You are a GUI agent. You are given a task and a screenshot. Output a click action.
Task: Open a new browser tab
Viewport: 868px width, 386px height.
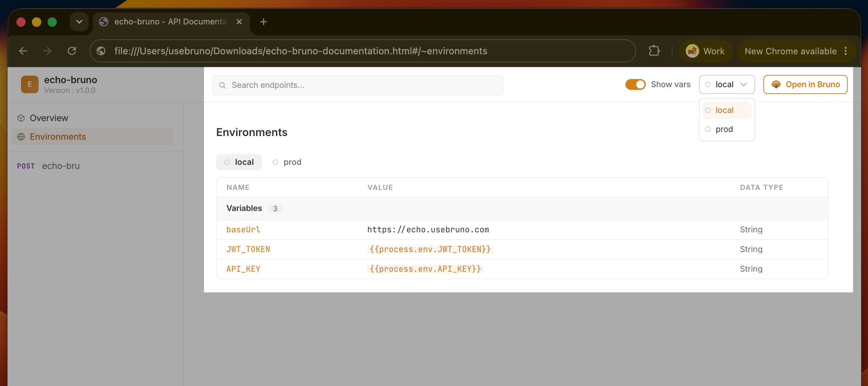point(264,22)
